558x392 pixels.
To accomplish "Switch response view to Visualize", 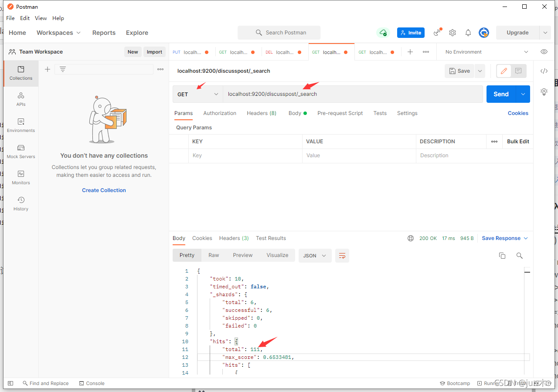I will coord(278,255).
